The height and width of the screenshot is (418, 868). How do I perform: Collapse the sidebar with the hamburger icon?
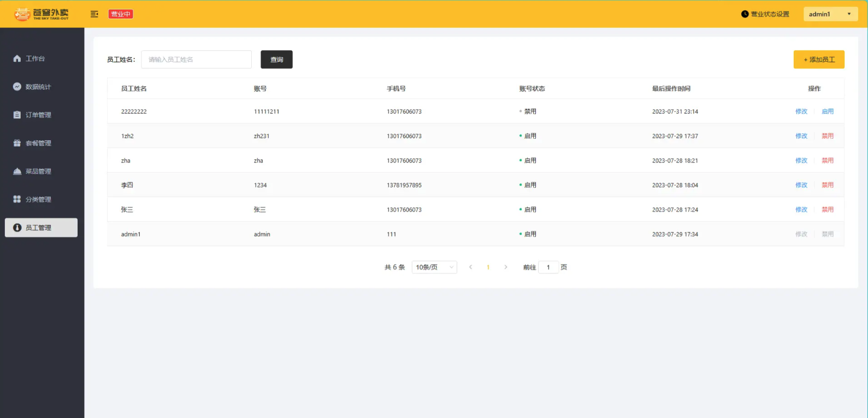tap(95, 14)
